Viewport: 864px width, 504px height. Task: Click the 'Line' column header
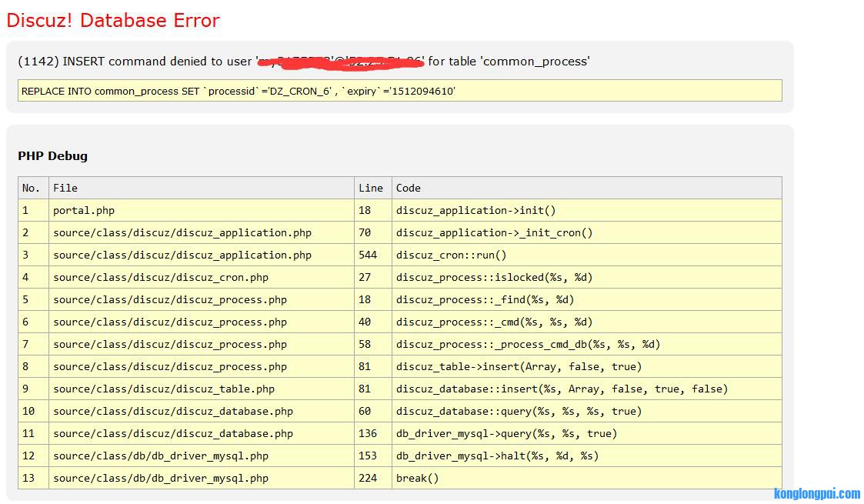[x=373, y=188]
